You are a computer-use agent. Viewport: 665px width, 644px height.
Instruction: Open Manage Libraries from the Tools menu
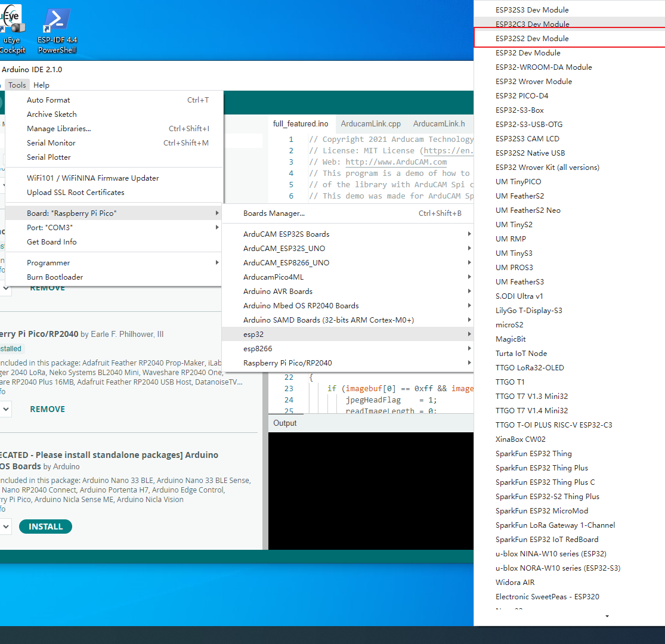click(114, 128)
